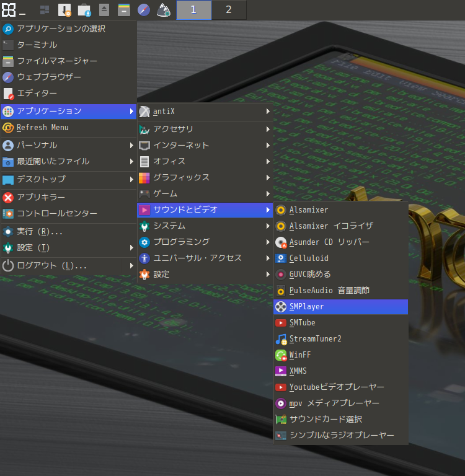Expand the オフィス submenu arrow
Screen dimensions: 465x476
[x=268, y=162]
